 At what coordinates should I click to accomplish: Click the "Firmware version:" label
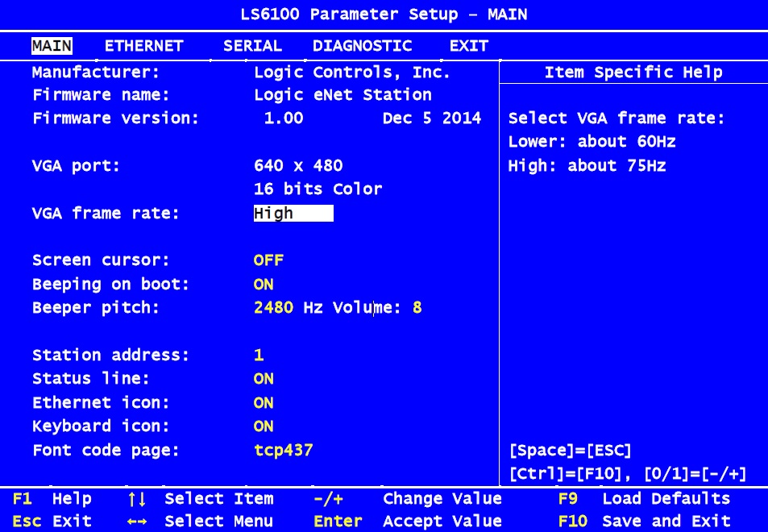(x=115, y=118)
